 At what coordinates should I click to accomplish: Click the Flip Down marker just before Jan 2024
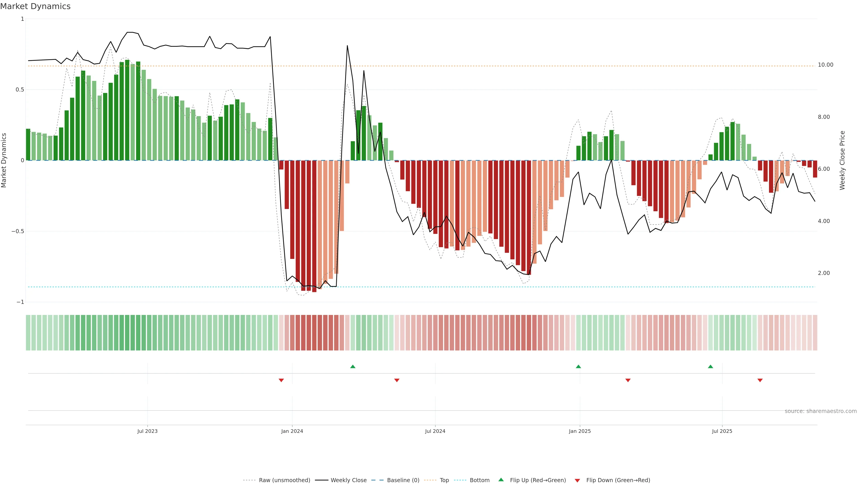pos(281,380)
